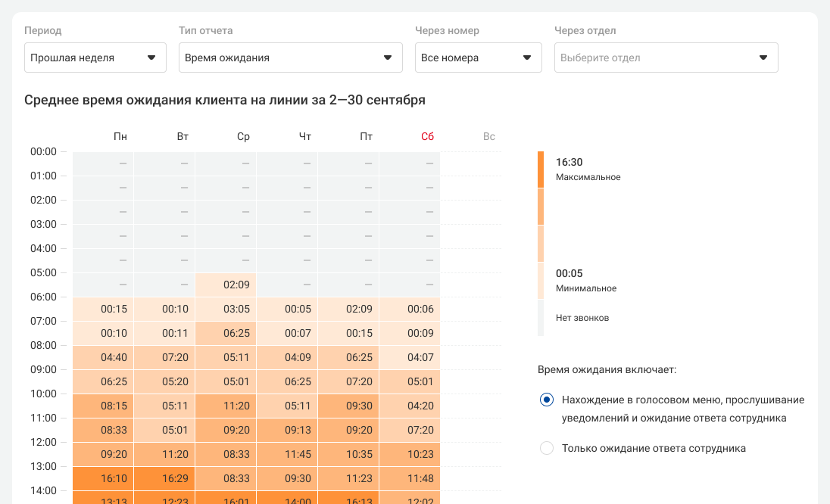
Task: Click the grayed Вс column header
Action: tap(489, 137)
